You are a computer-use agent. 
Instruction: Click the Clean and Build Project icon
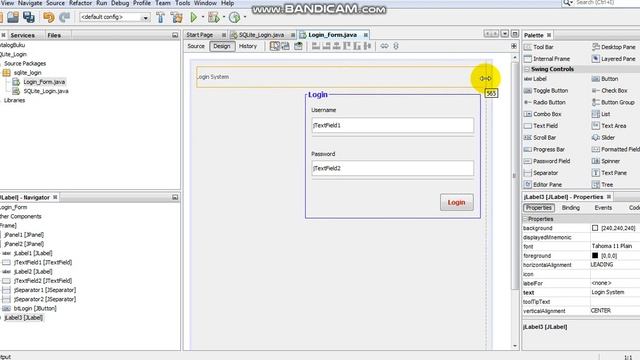(177, 17)
